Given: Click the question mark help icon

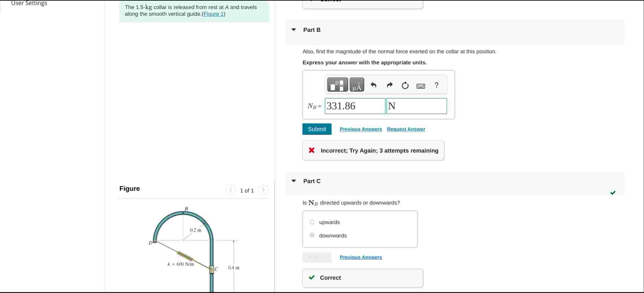Looking at the screenshot, I should pos(436,85).
